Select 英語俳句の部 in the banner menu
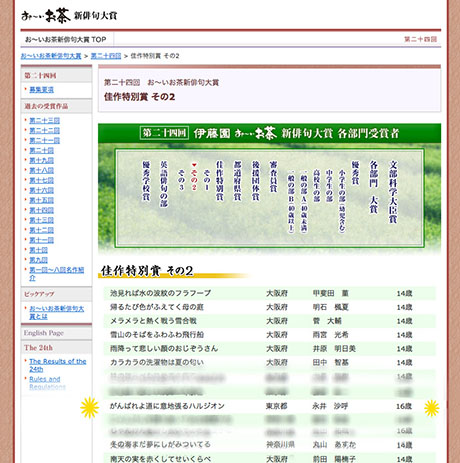This screenshot has height=463, width=460. pos(164,184)
